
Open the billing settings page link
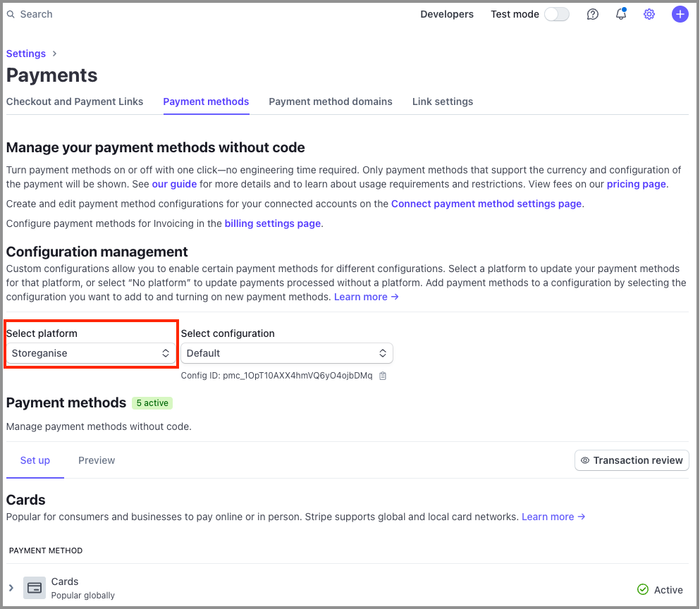coord(272,223)
